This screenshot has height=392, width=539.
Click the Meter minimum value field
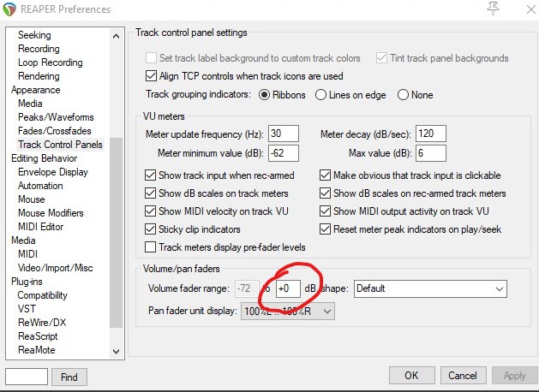click(284, 153)
